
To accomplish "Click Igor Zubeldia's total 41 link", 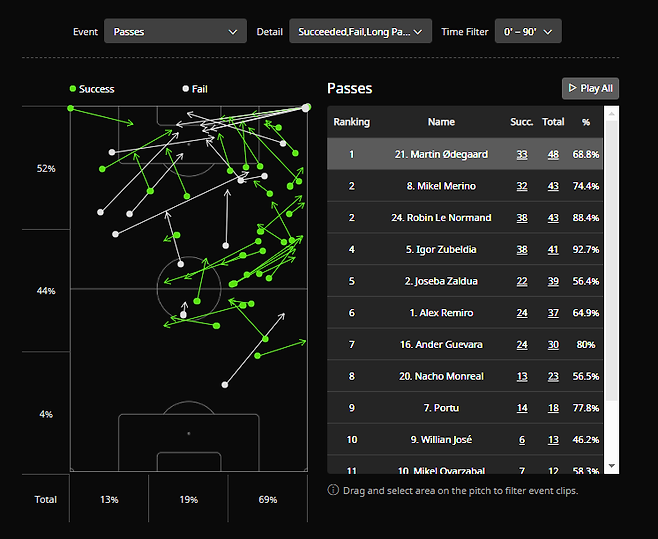I will pyautogui.click(x=552, y=250).
